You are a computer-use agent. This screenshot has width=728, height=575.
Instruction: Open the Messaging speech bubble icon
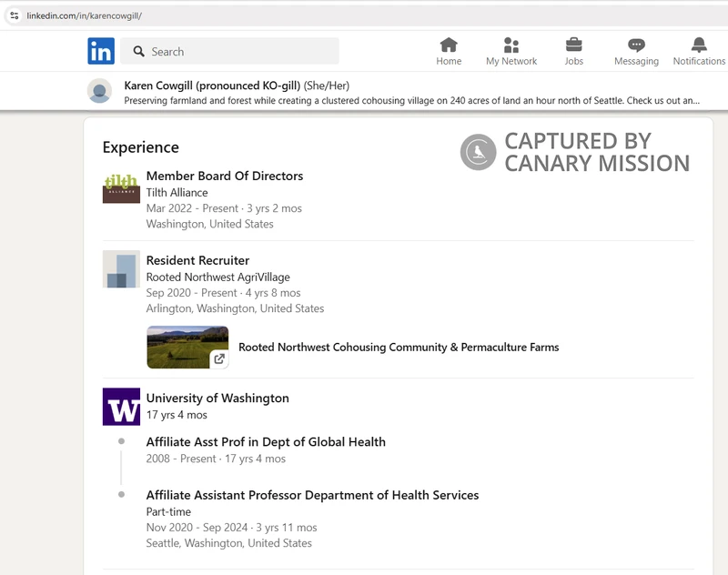pos(636,45)
